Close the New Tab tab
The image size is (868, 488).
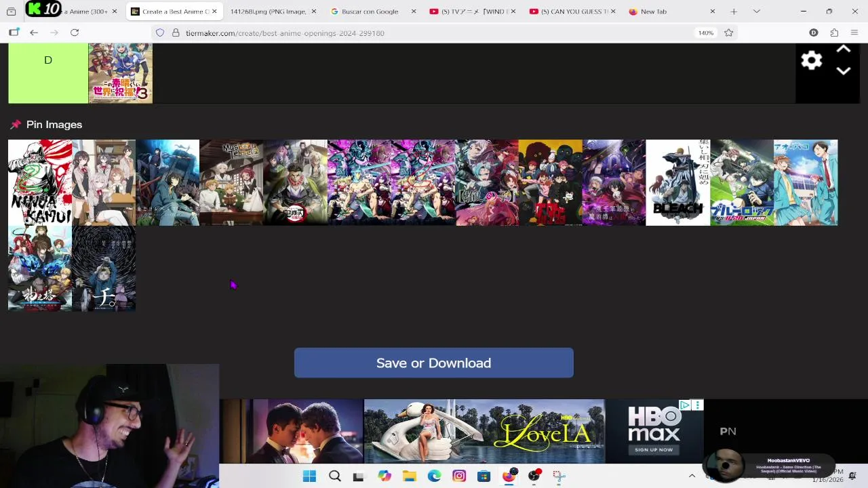pos(712,12)
